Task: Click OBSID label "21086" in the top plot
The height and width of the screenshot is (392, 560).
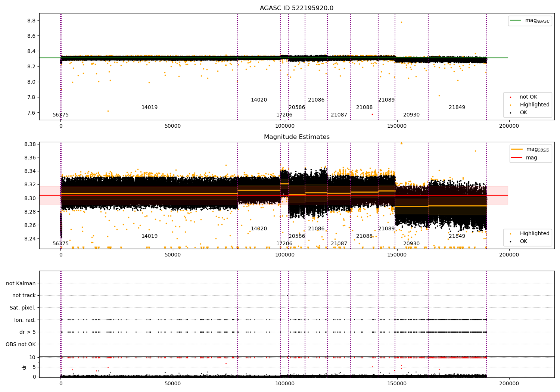Action: pos(316,100)
